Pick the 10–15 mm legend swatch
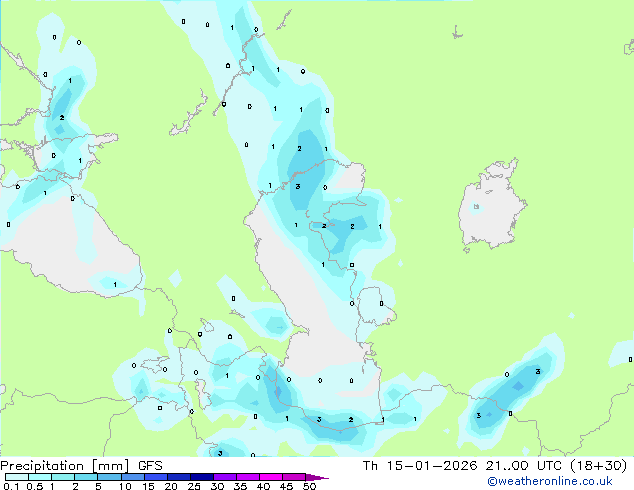The height and width of the screenshot is (490, 634). click(132, 477)
